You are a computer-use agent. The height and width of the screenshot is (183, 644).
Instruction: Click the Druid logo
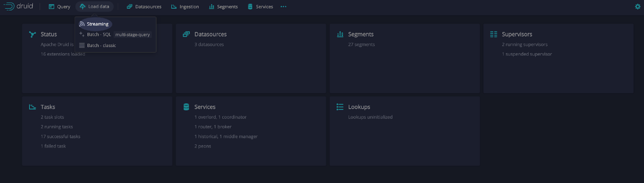click(x=18, y=6)
